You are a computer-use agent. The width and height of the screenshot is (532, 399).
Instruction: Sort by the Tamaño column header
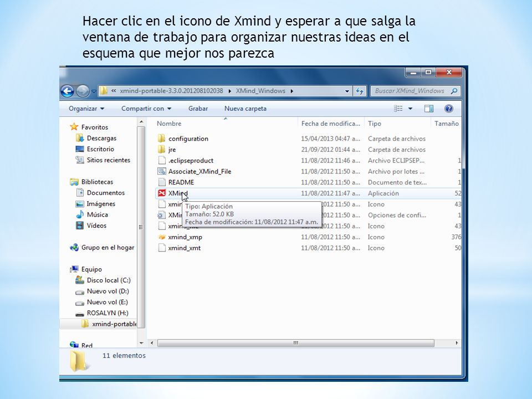point(447,124)
